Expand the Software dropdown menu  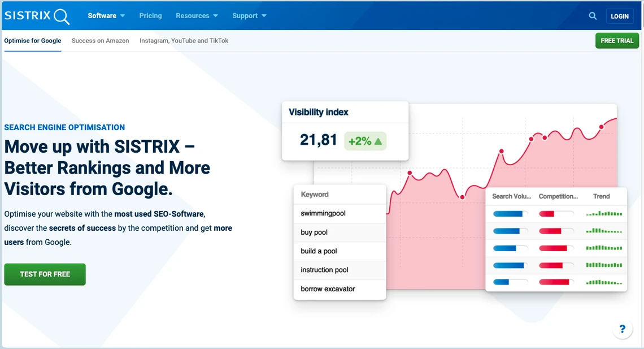[x=106, y=16]
